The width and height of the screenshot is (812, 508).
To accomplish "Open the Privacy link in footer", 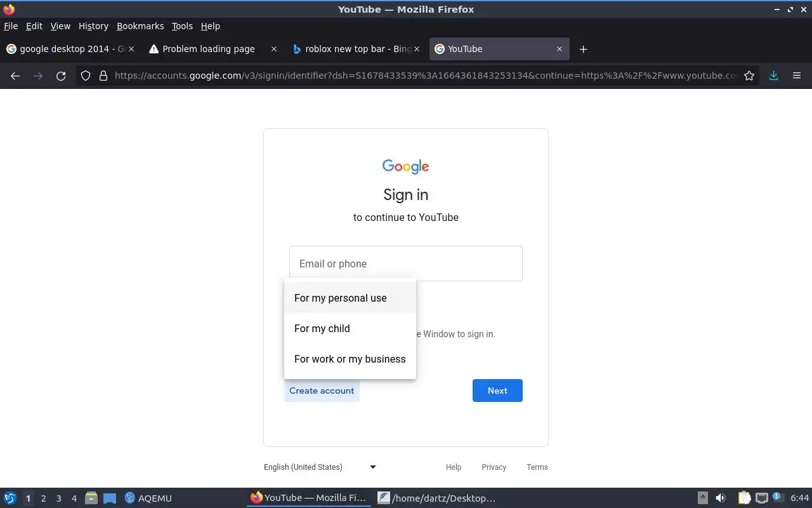I will [x=494, y=467].
